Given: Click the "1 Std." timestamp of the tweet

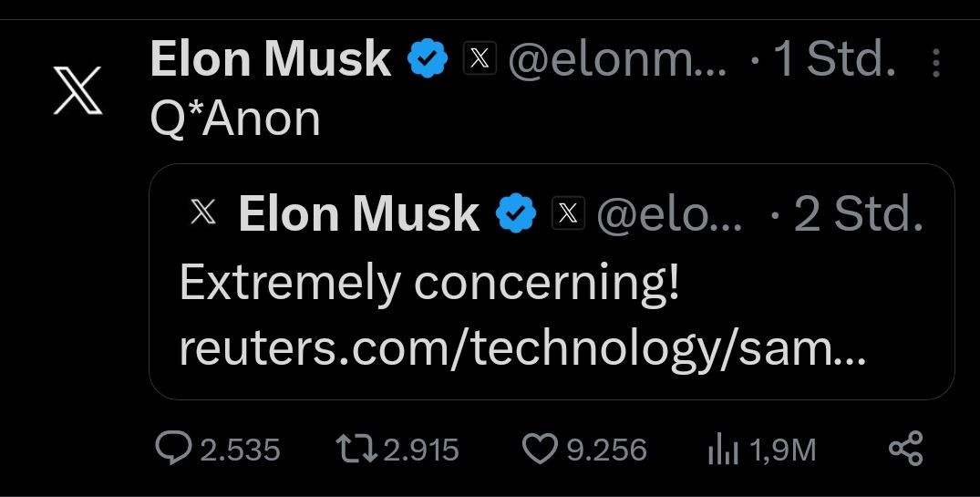Looking at the screenshot, I should (x=833, y=61).
